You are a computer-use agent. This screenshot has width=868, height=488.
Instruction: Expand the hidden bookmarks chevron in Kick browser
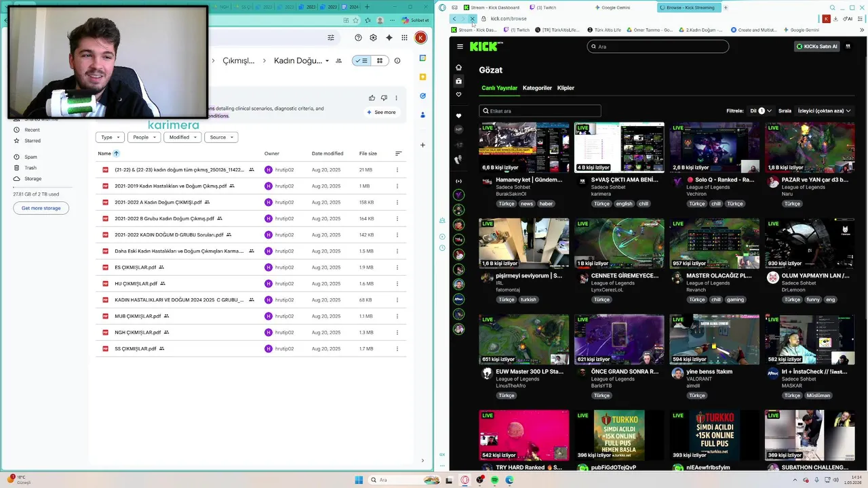point(862,30)
